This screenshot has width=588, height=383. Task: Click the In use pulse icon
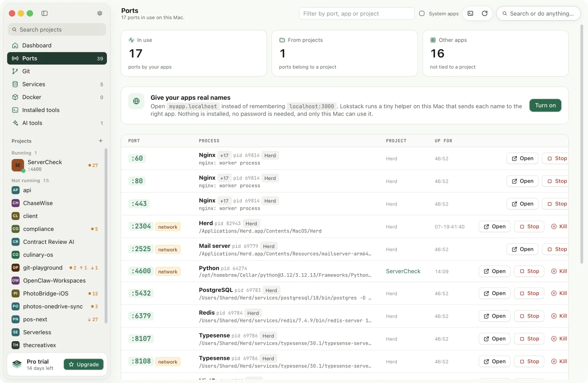tap(131, 40)
